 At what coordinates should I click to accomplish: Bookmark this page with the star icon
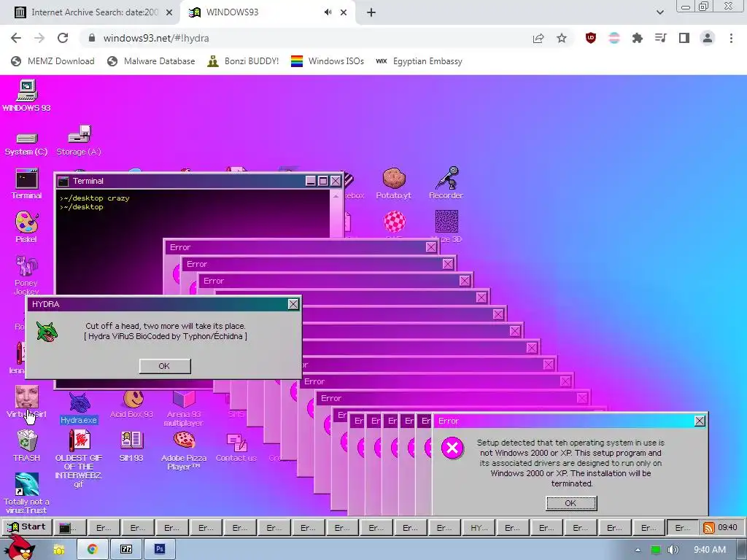562,38
